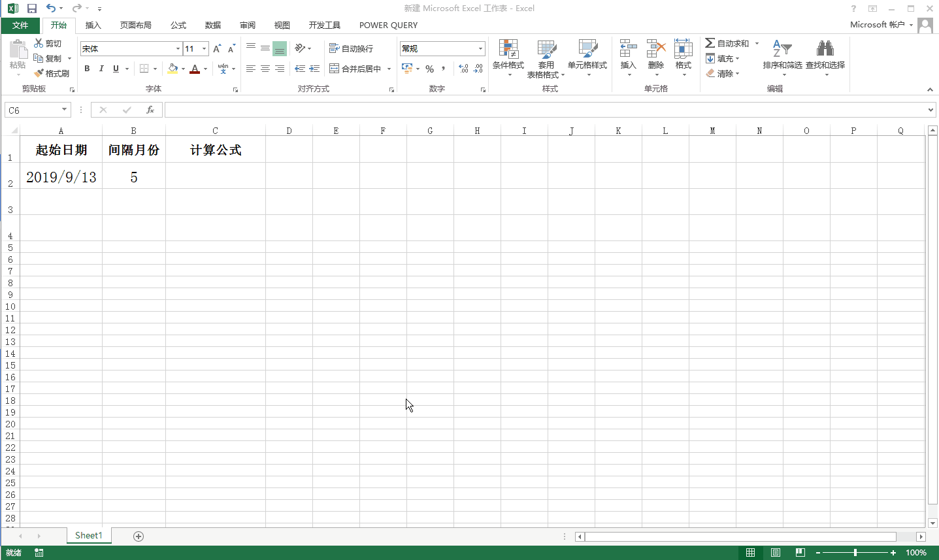Click the Redo arrow icon

click(76, 8)
